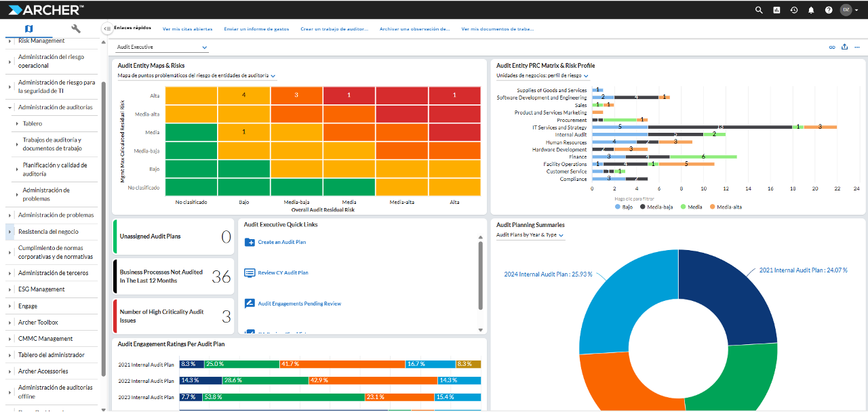Click the dashboard export share icon
Viewport: 868px width, 412px height.
point(844,47)
